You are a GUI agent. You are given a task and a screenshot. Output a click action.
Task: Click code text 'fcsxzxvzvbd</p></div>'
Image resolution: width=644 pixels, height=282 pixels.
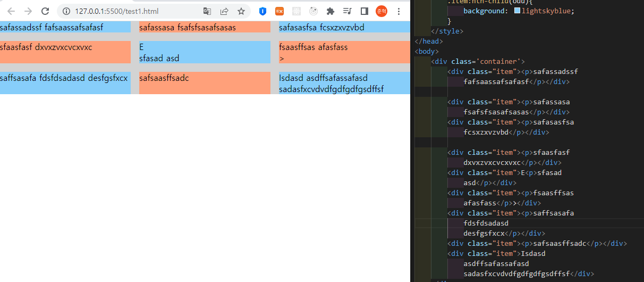click(x=506, y=132)
